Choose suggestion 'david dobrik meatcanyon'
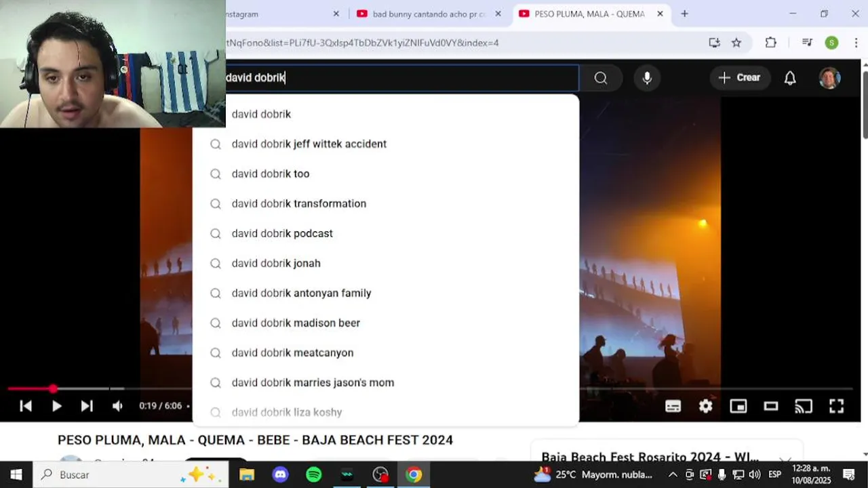 (x=386, y=352)
